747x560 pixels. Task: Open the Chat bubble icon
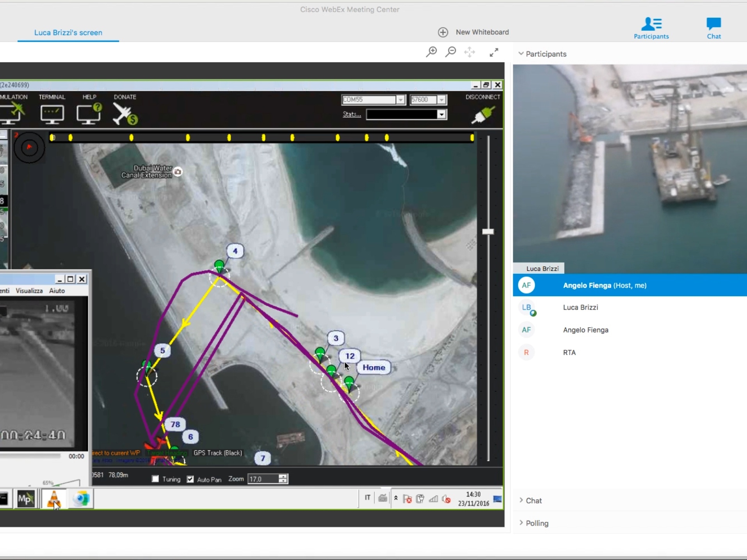(713, 28)
